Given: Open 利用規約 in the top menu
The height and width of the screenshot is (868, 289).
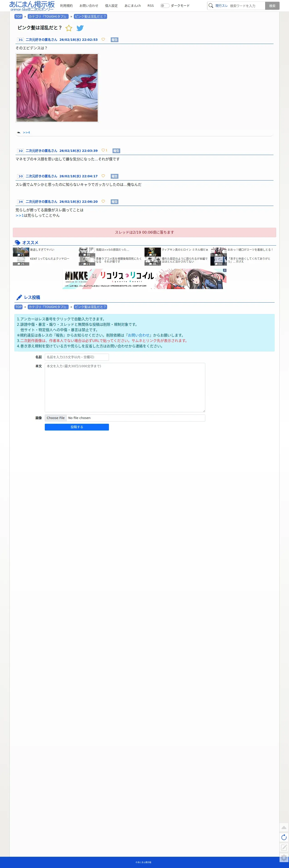Looking at the screenshot, I should coord(66,6).
